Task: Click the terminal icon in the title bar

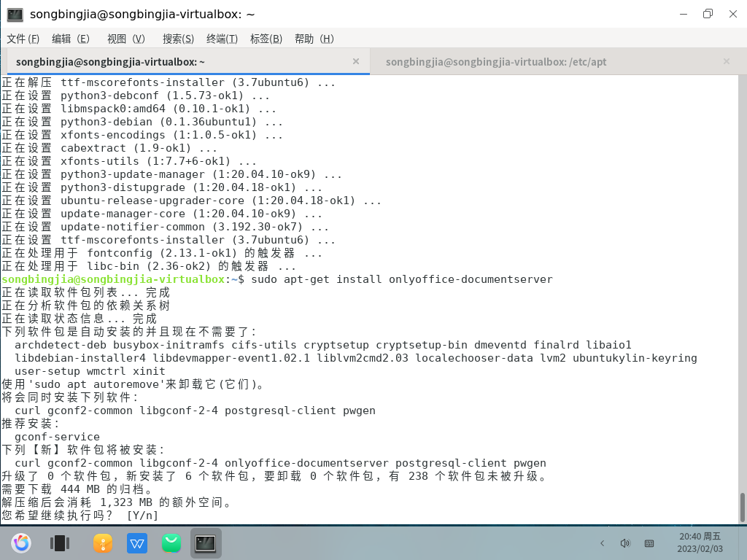Action: (15, 15)
